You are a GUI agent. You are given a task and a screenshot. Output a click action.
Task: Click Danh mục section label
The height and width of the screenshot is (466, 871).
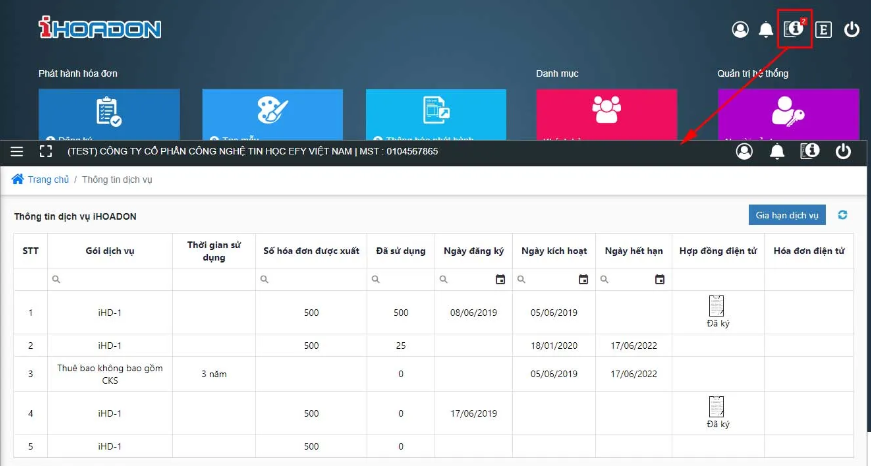[x=557, y=73]
